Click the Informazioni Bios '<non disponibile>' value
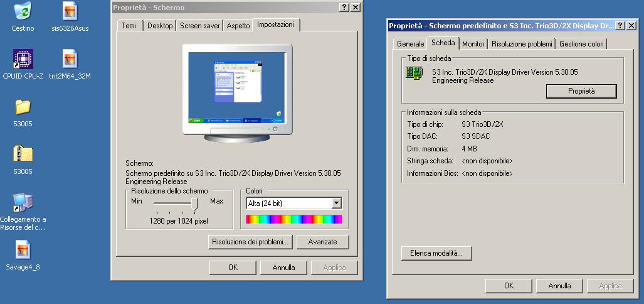Image resolution: width=644 pixels, height=304 pixels. click(x=487, y=173)
